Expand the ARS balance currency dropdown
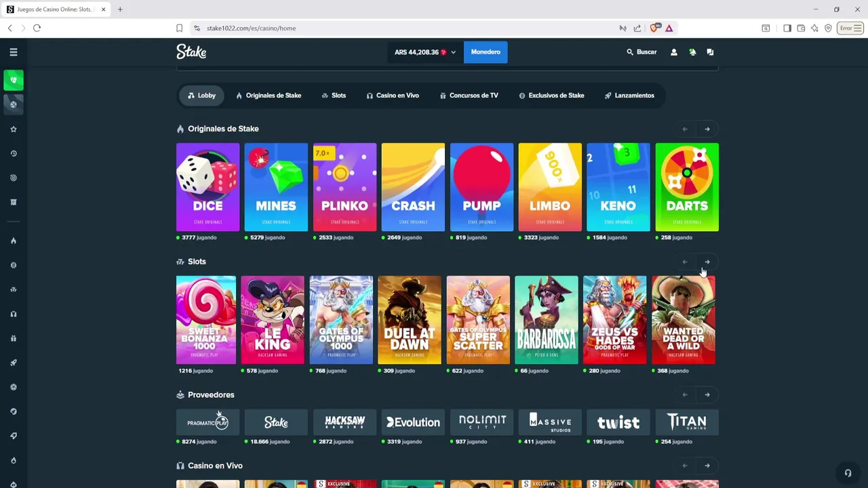Image resolution: width=868 pixels, height=488 pixels. (425, 52)
